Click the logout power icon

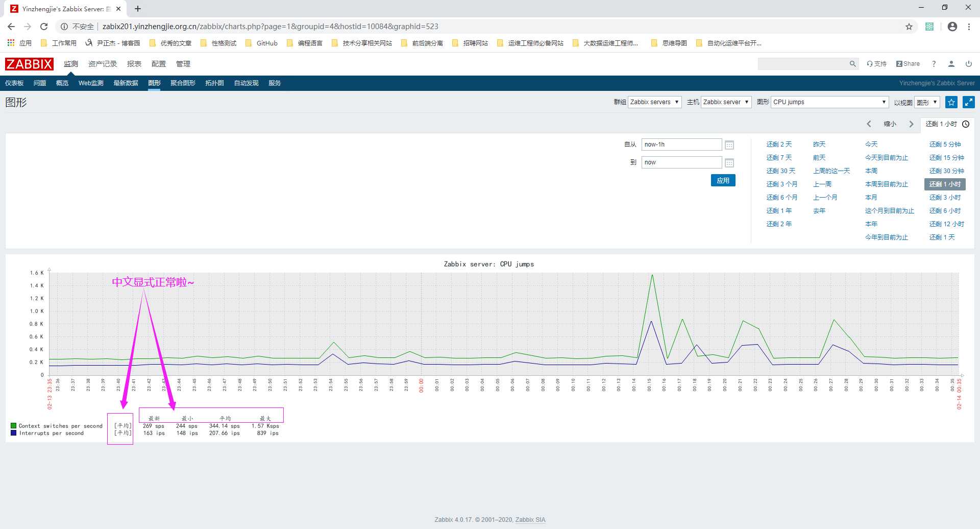969,64
